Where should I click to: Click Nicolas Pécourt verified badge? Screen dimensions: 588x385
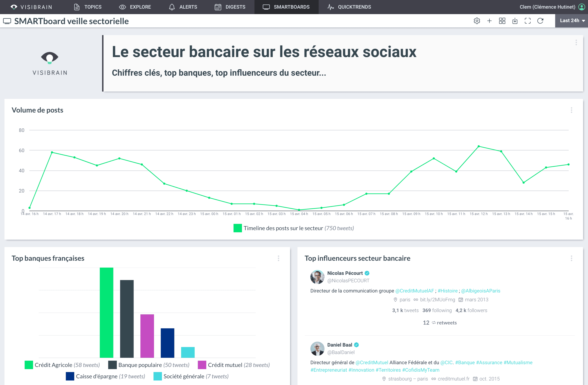367,273
